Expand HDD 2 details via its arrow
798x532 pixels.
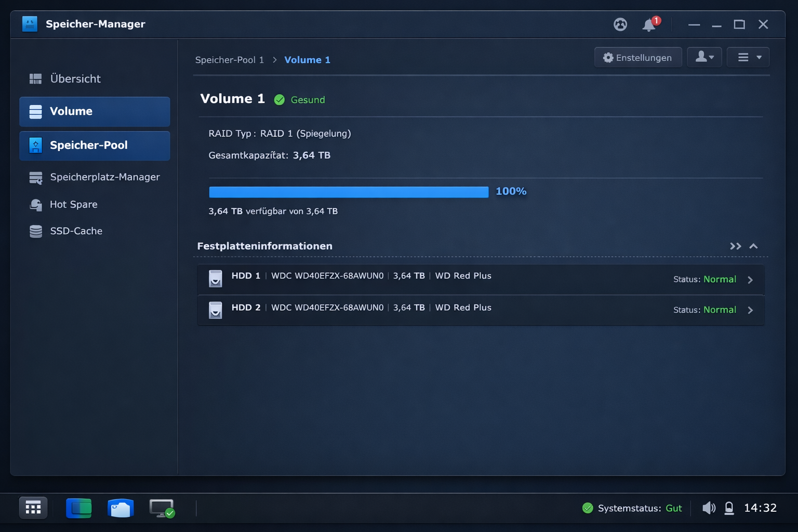tap(750, 310)
